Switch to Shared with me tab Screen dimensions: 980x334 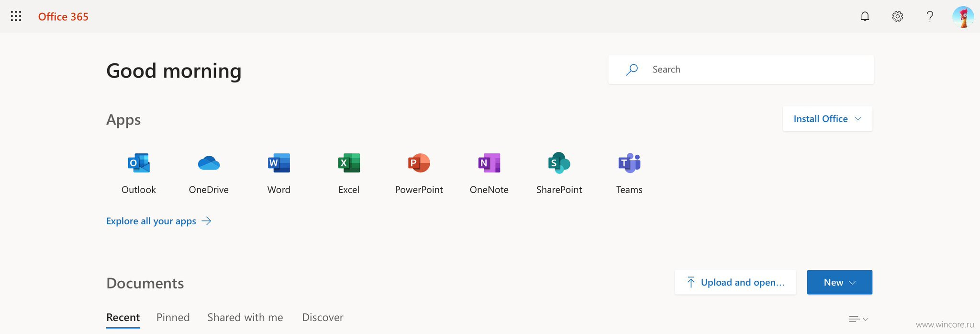(245, 317)
